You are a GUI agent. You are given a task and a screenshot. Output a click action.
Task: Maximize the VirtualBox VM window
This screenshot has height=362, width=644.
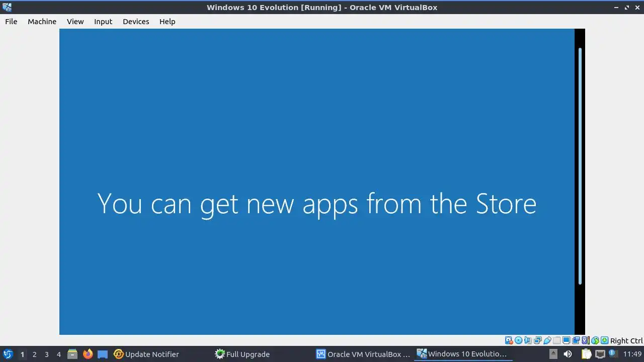click(x=627, y=8)
